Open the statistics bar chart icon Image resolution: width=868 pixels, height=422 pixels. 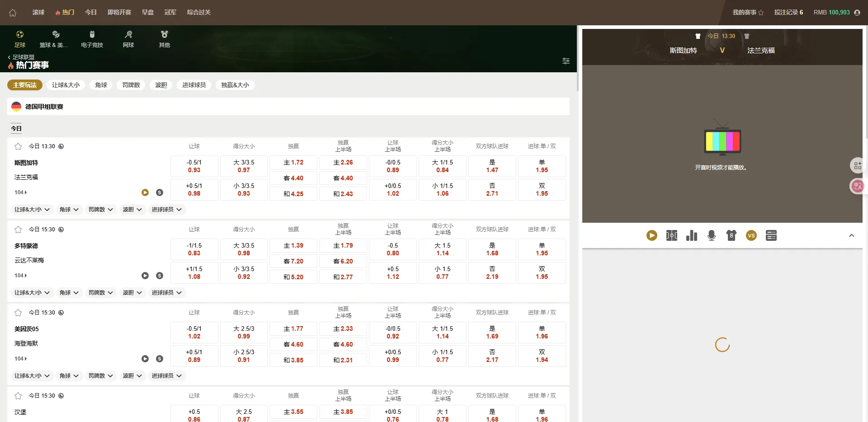[691, 235]
